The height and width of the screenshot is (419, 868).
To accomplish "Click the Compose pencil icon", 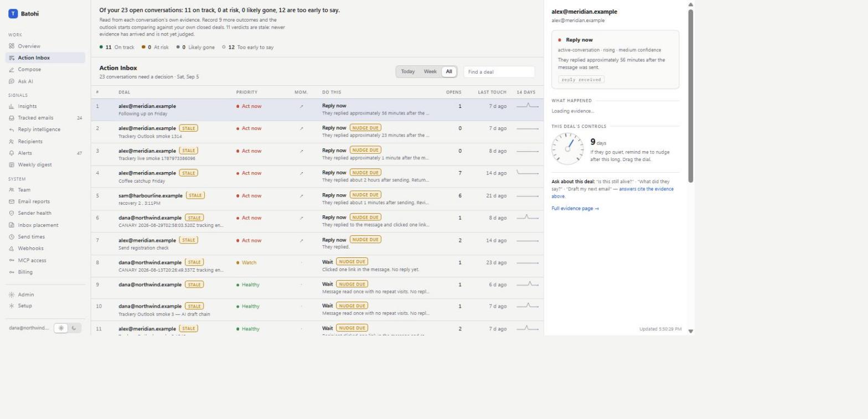I will coord(12,70).
